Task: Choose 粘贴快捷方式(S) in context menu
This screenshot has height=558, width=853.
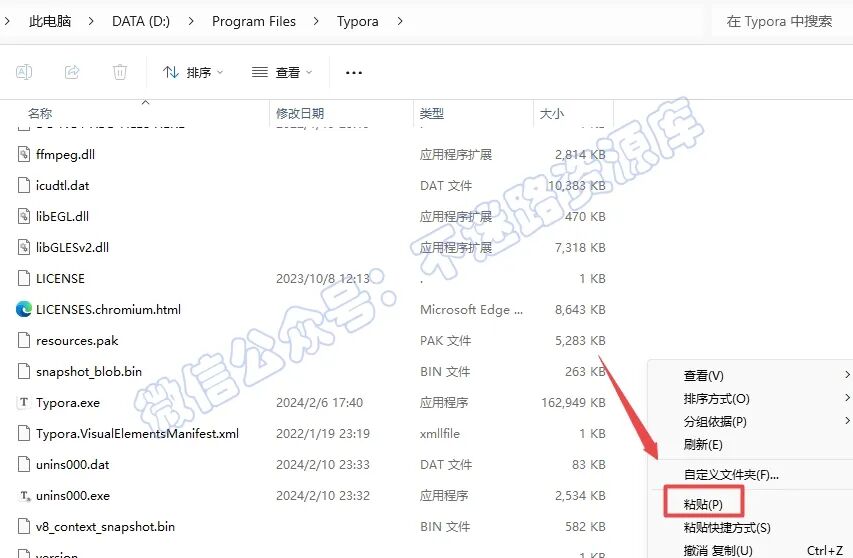Action: 750,527
